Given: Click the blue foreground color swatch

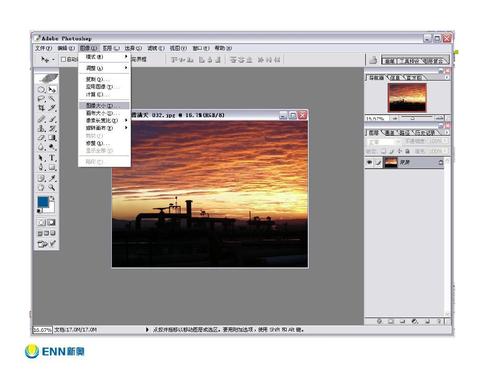Looking at the screenshot, I should pyautogui.click(x=43, y=202).
